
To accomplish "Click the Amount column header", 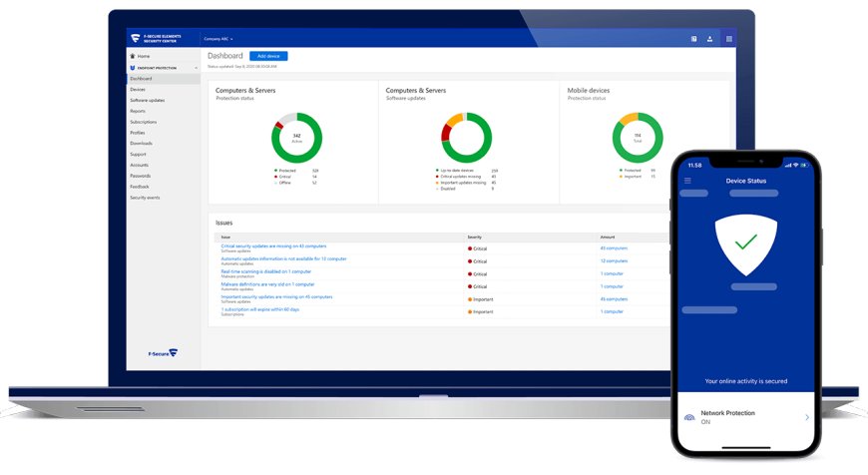I will 608,237.
